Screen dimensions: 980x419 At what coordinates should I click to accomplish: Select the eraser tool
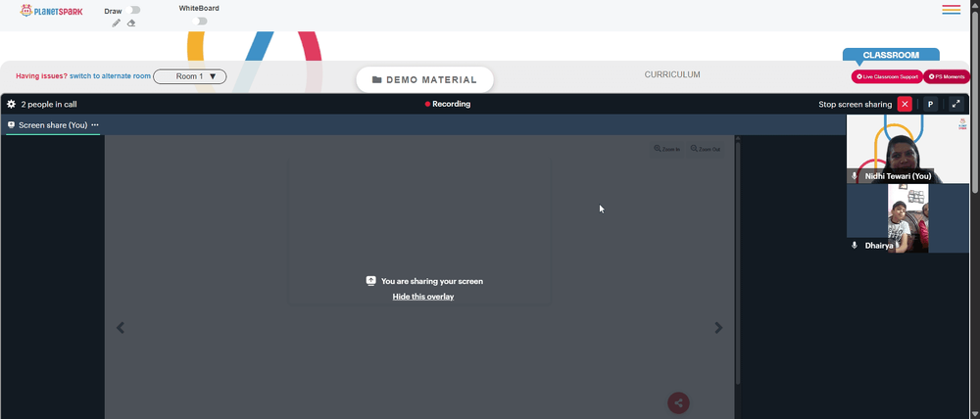(131, 23)
